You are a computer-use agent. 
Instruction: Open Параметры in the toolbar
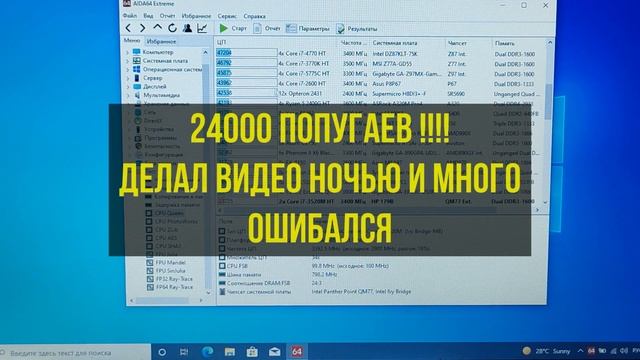[x=307, y=29]
